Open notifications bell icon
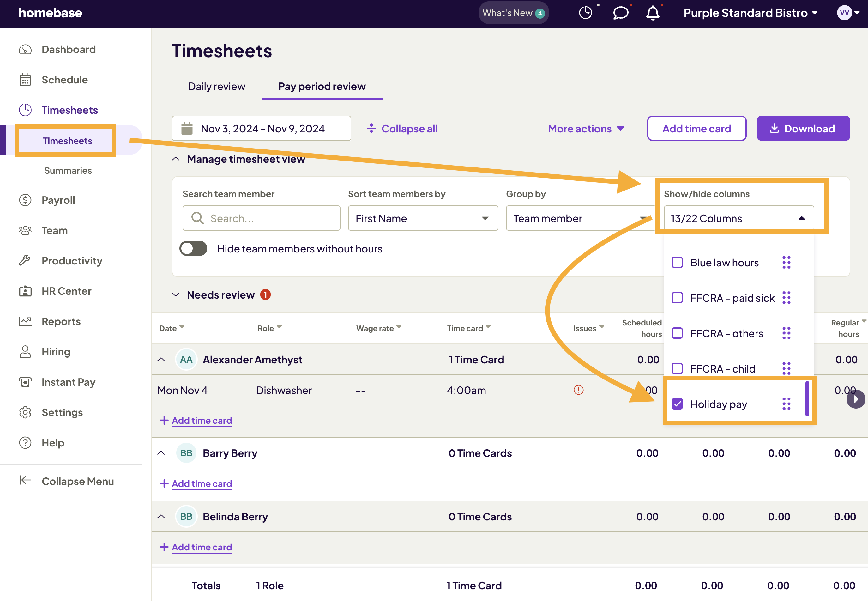 pos(653,13)
